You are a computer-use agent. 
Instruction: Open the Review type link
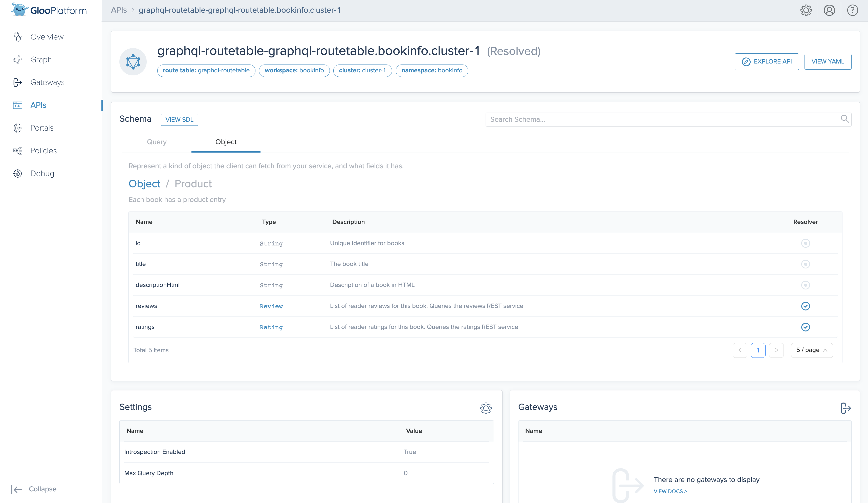tap(271, 306)
